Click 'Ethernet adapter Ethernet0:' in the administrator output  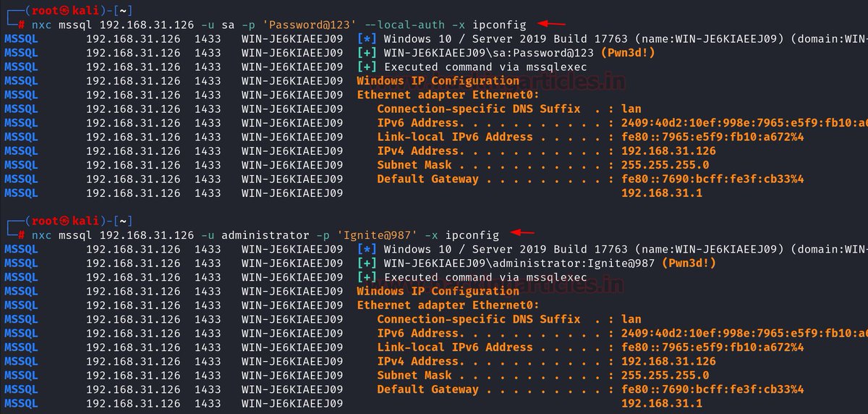(x=448, y=305)
